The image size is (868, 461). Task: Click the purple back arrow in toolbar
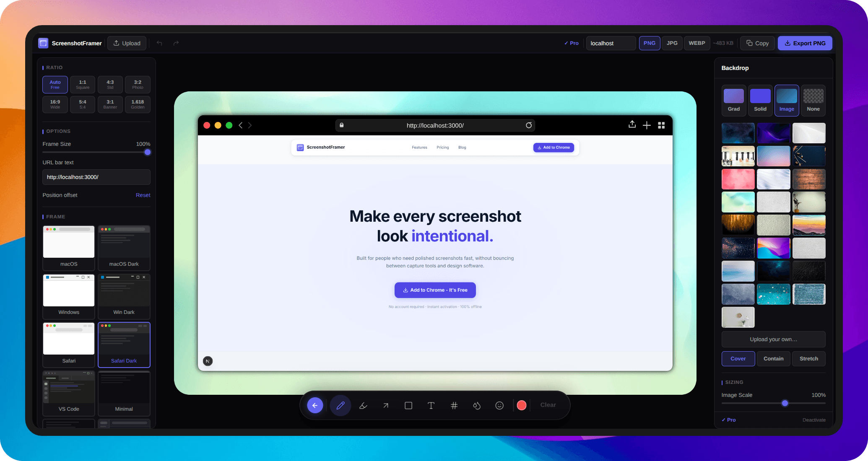[x=315, y=405]
